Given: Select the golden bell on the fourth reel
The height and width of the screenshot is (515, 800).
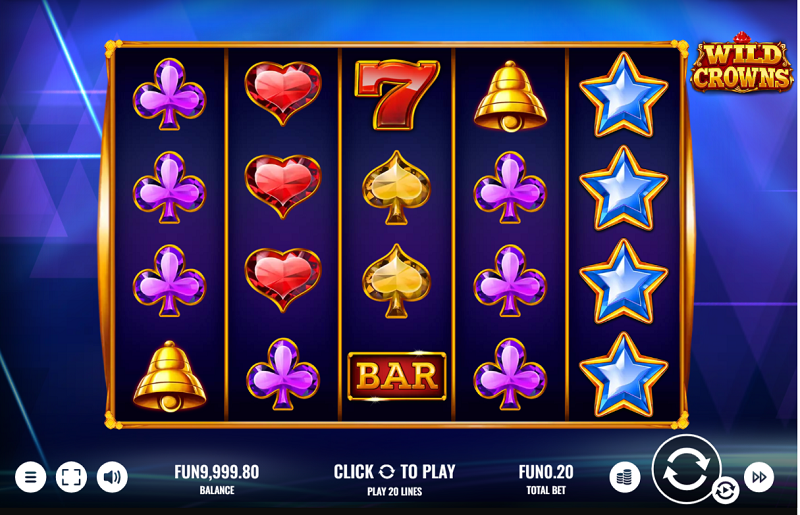Looking at the screenshot, I should click(x=510, y=97).
